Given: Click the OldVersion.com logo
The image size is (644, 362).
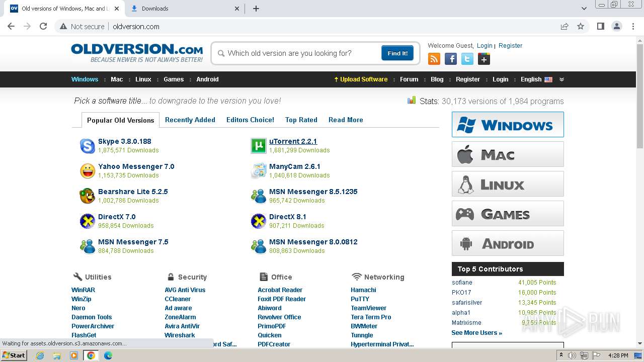Looking at the screenshot, I should [x=137, y=53].
